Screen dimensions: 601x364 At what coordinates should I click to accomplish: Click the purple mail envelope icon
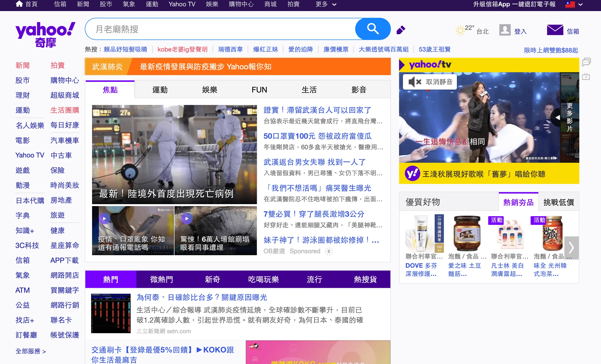pos(555,30)
